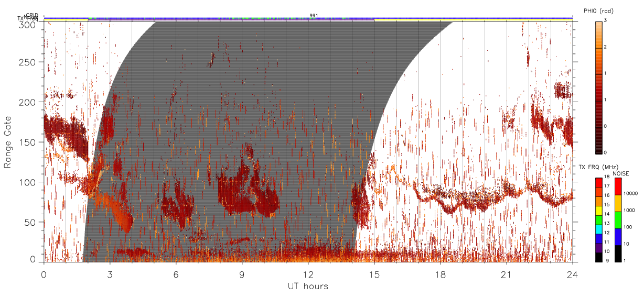Click the 6 tick on UT hours axis

176,274
